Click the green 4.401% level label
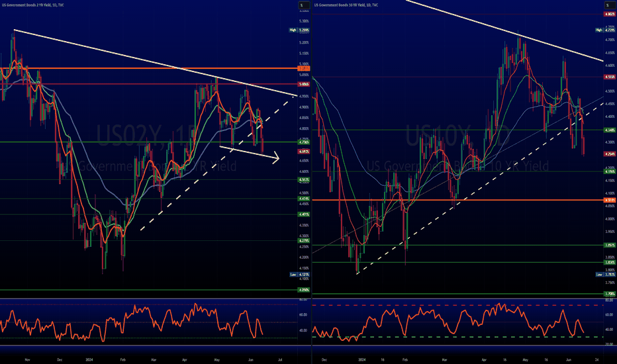This screenshot has width=617, height=364. point(304,214)
